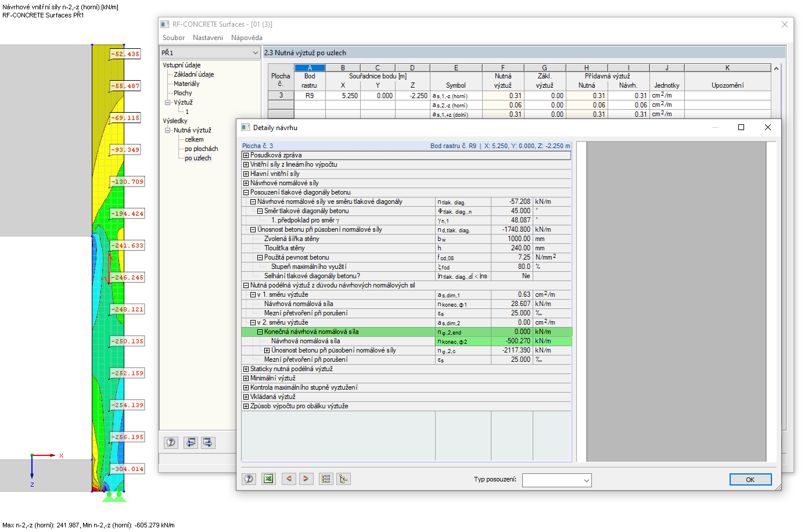Expand Kontrola maximálního stupně vyztužení
The width and height of the screenshot is (808, 532).
coord(246,387)
